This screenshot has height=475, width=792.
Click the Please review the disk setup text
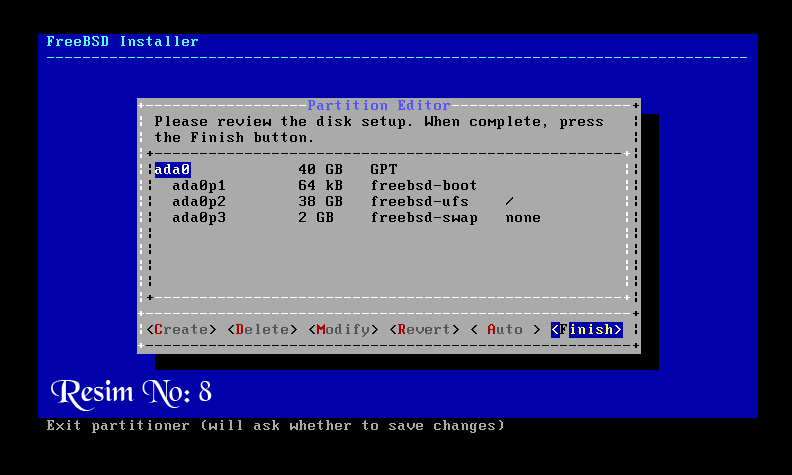[x=379, y=129]
